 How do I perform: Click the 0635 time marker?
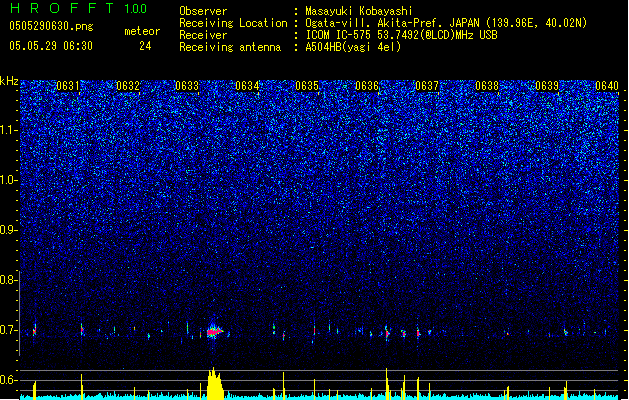[307, 86]
